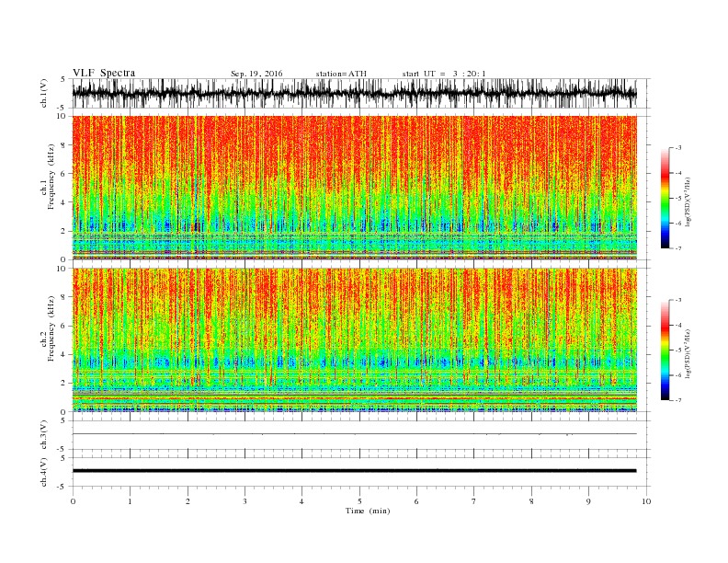Click time axis tick label "7"
728x563 pixels.
(474, 501)
